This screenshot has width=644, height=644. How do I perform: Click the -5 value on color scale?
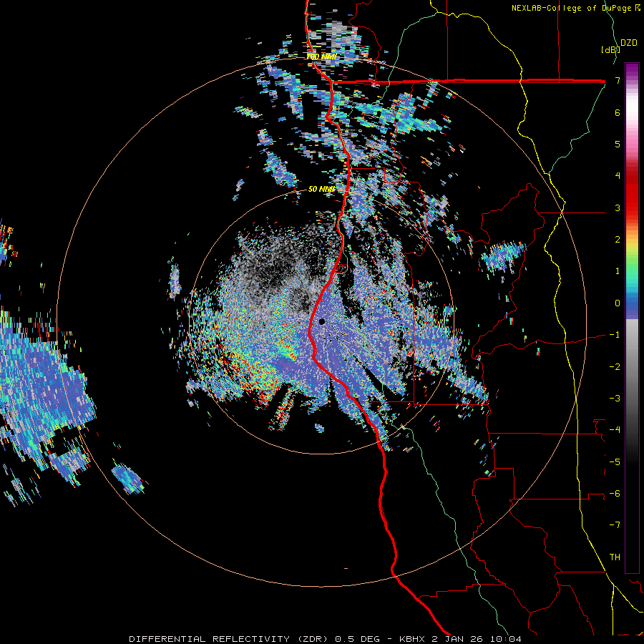pos(615,462)
